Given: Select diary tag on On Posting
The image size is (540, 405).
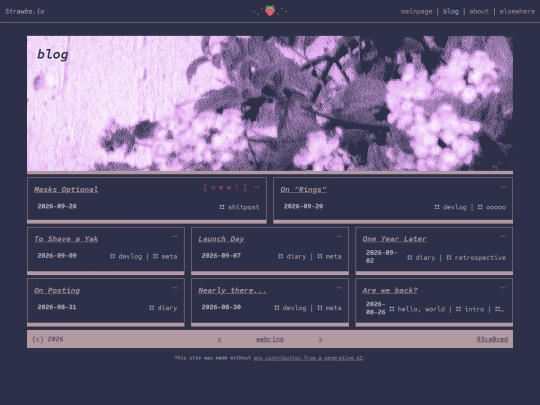Looking at the screenshot, I should 163,308.
